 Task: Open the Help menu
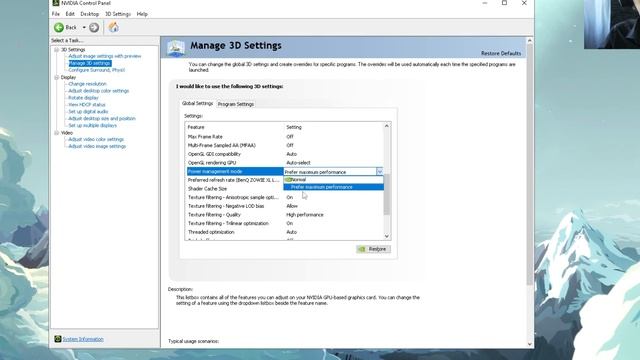click(142, 14)
